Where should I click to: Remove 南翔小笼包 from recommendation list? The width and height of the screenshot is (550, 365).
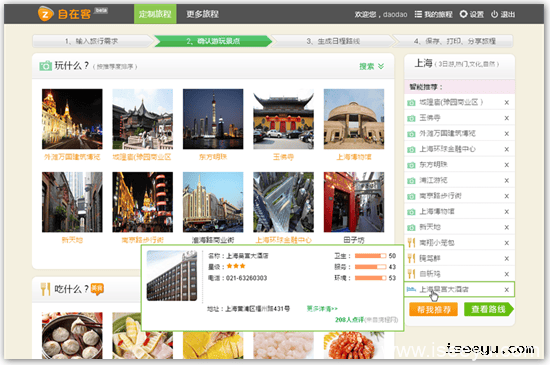click(x=507, y=243)
